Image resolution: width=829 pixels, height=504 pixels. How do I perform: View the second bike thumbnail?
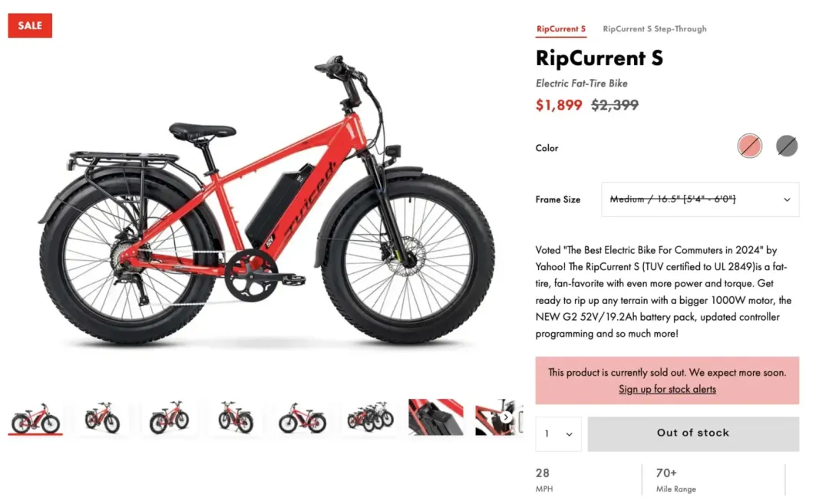(x=102, y=418)
